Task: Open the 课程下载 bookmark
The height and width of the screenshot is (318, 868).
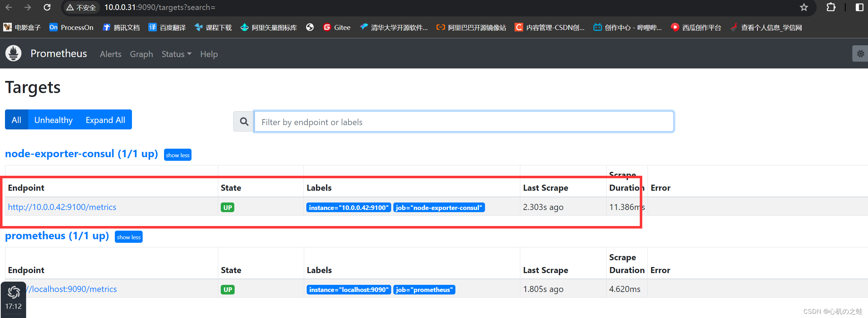Action: 213,27
